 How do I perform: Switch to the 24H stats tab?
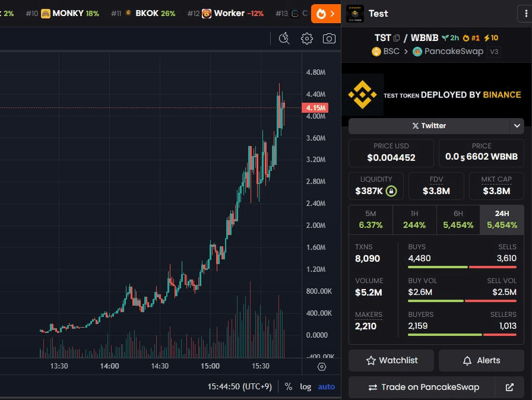click(502, 220)
